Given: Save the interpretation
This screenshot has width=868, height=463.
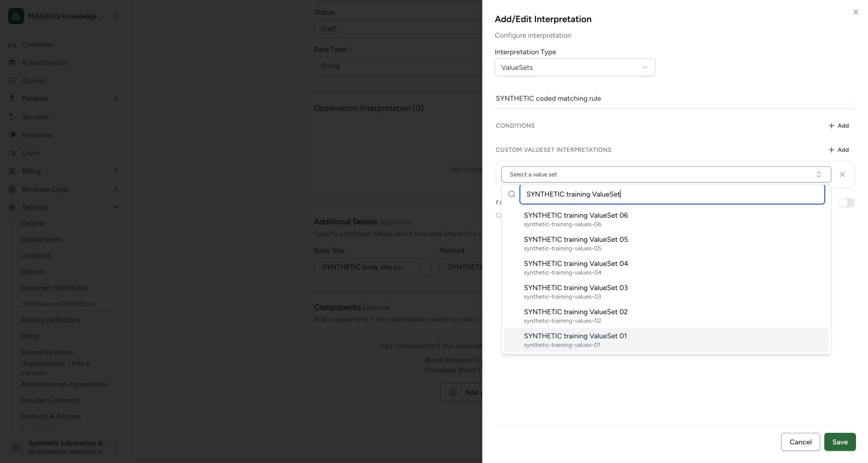Looking at the screenshot, I should coord(840,442).
